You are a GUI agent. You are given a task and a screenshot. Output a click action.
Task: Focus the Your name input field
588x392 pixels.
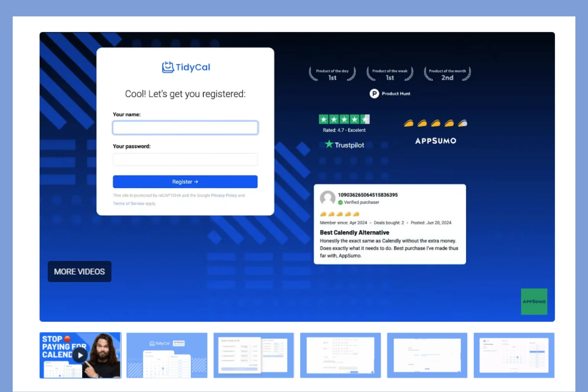click(x=185, y=128)
